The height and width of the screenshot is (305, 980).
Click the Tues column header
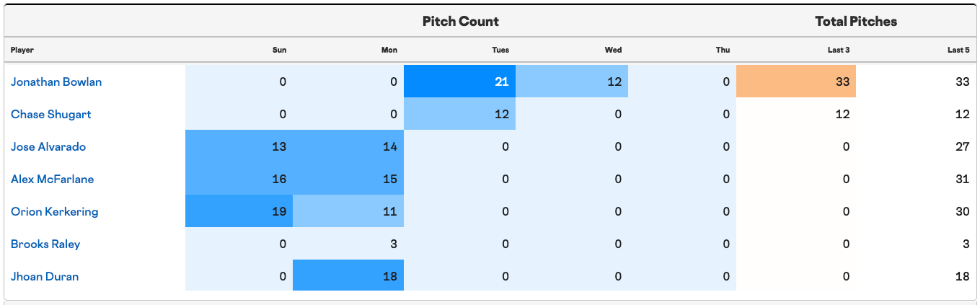[x=500, y=50]
